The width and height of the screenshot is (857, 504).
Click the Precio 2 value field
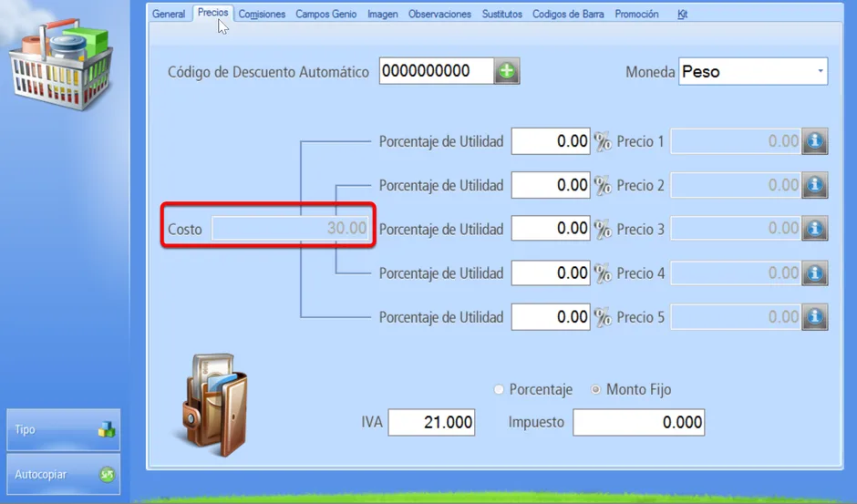(x=736, y=185)
